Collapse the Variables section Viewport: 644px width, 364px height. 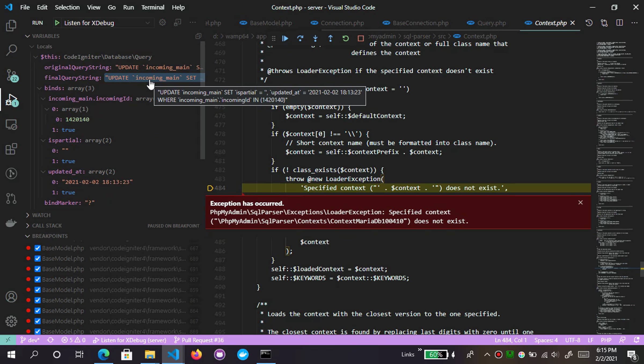tap(27, 36)
